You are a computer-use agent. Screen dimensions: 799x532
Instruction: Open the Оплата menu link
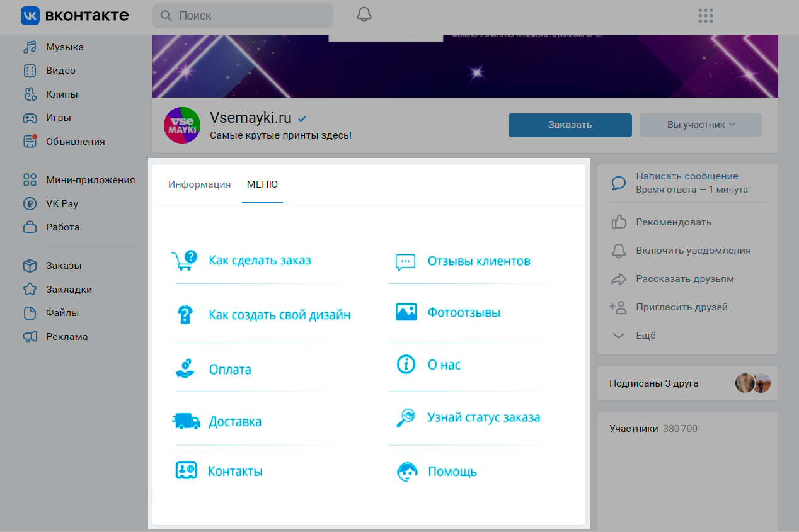pyautogui.click(x=230, y=370)
